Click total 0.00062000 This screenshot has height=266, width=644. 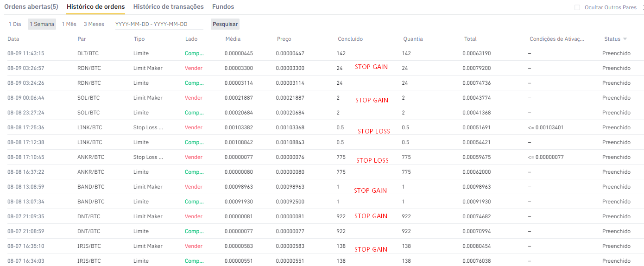[477, 172]
